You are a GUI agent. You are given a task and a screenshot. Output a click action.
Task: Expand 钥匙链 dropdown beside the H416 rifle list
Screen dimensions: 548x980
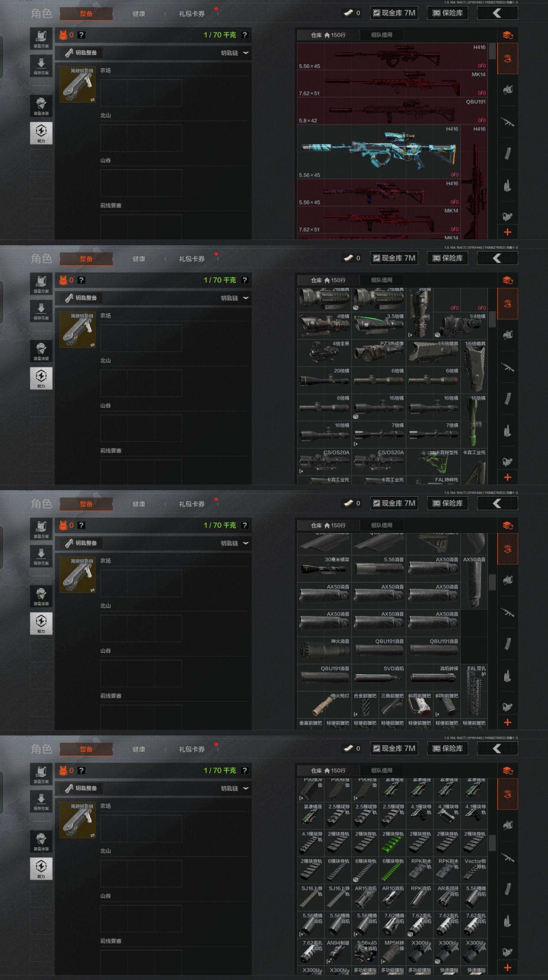click(235, 53)
